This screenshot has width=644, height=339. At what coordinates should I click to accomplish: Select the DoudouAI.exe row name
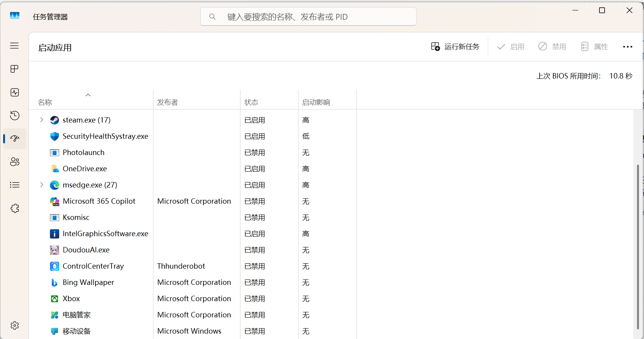(86, 250)
